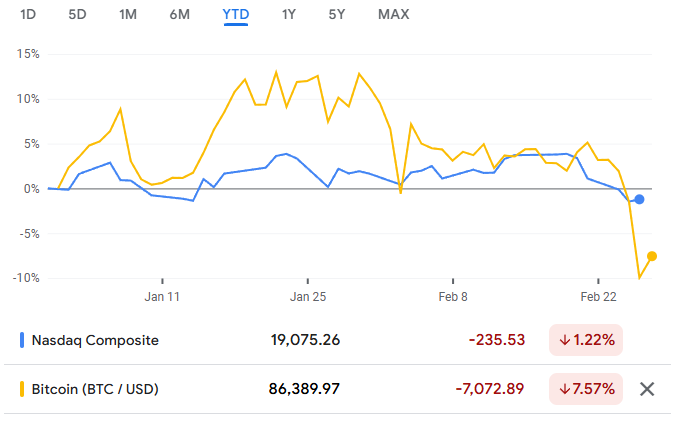Choose the 1M chart range

[x=128, y=14]
